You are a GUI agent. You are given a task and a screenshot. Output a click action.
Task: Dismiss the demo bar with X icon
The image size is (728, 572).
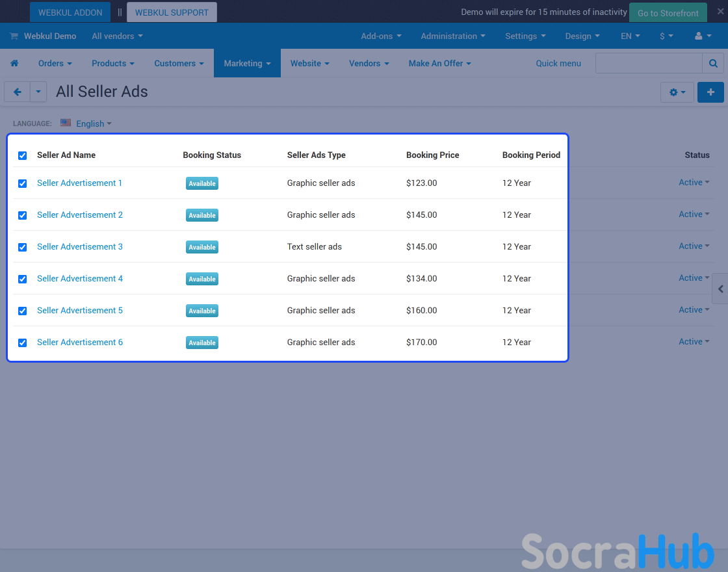pos(720,12)
